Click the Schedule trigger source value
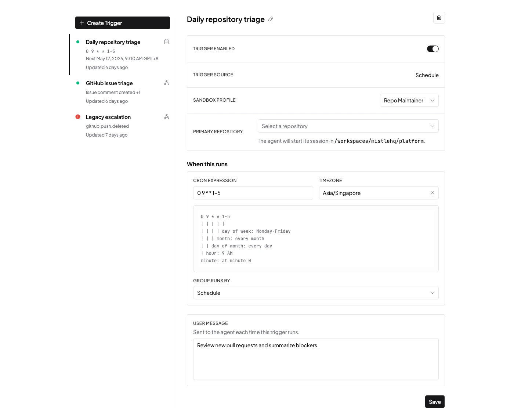 [x=427, y=75]
